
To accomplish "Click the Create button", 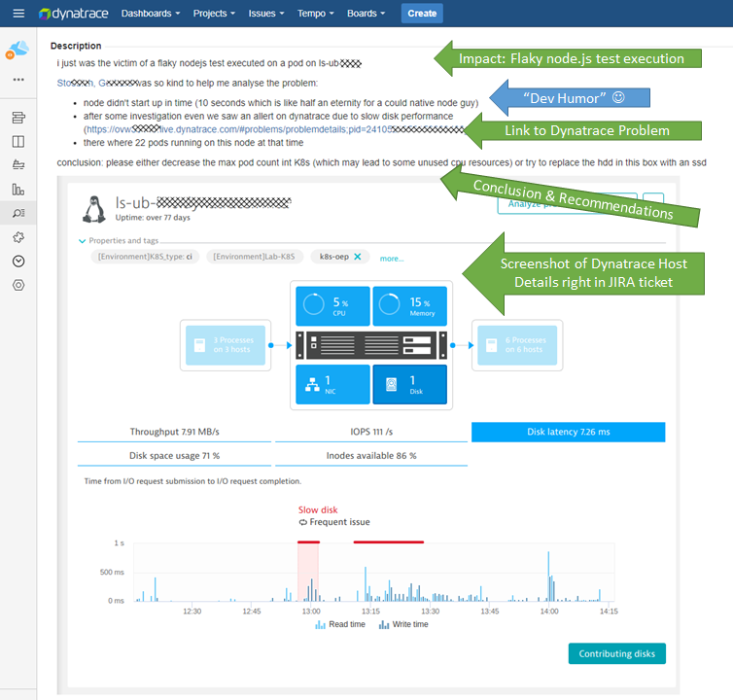I will point(422,13).
